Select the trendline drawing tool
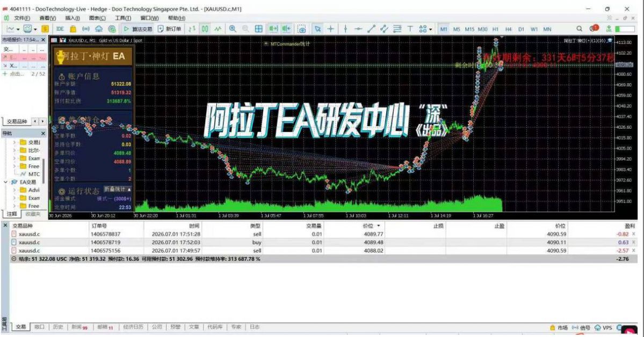The image size is (644, 337). click(x=371, y=29)
